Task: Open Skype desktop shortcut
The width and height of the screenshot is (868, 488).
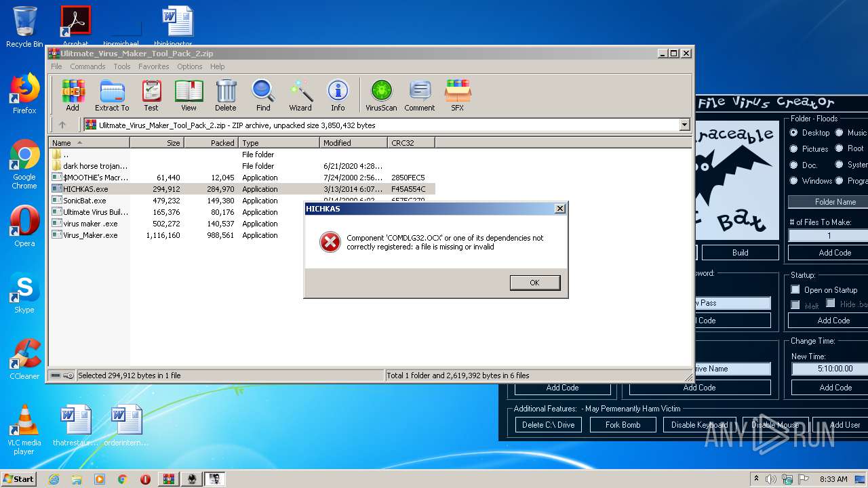Action: click(x=24, y=293)
